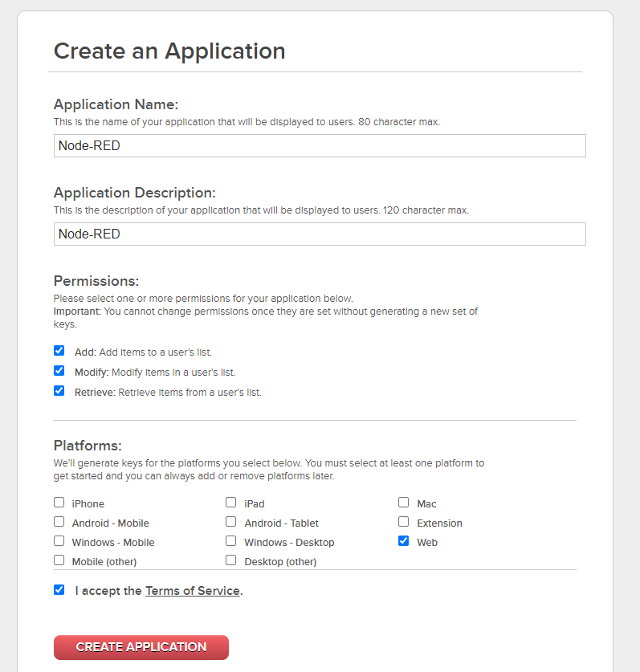
Task: Enable Android - Mobile platform
Action: 59,522
